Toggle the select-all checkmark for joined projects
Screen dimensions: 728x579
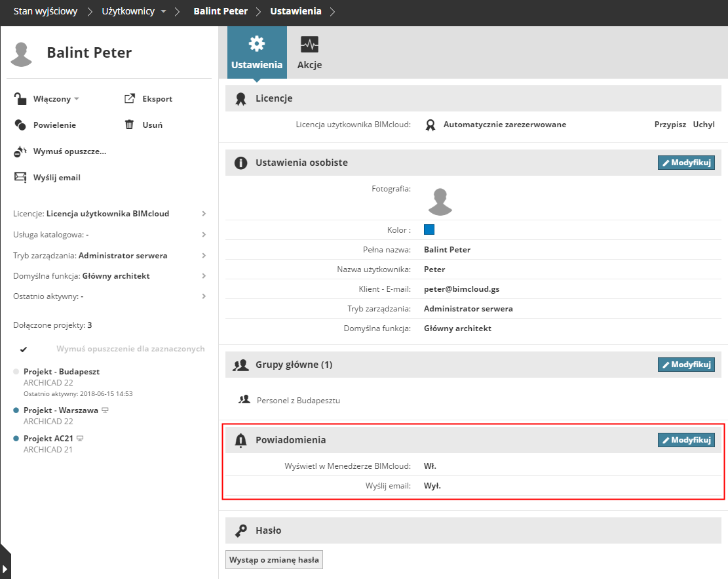pyautogui.click(x=24, y=349)
